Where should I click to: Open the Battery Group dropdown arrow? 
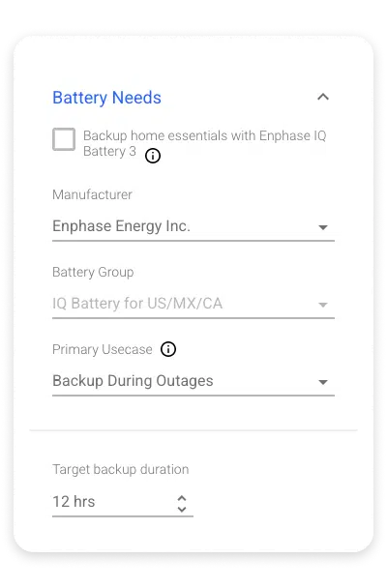(x=323, y=305)
